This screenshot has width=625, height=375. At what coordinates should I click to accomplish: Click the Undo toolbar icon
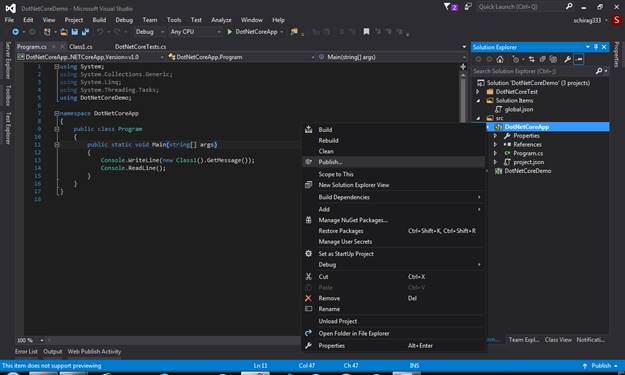[100, 31]
